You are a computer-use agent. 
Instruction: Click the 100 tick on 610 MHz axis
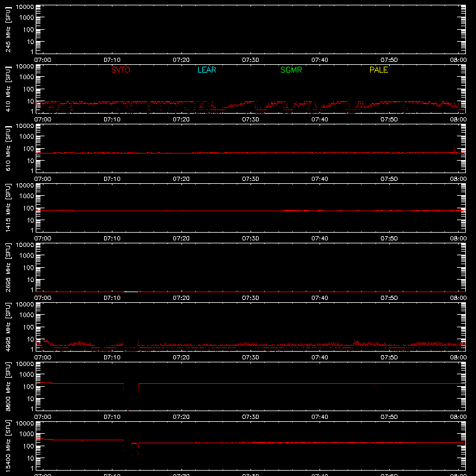(x=29, y=149)
